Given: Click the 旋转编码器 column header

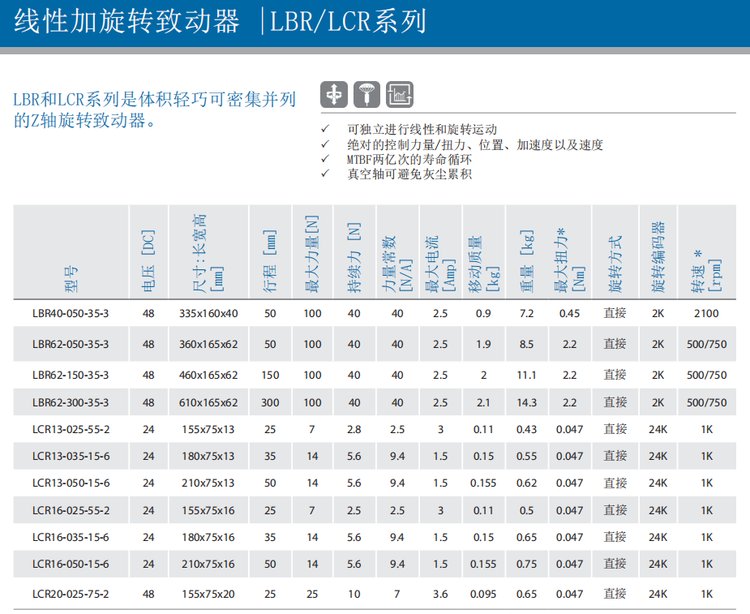Looking at the screenshot, I should pyautogui.click(x=657, y=253).
